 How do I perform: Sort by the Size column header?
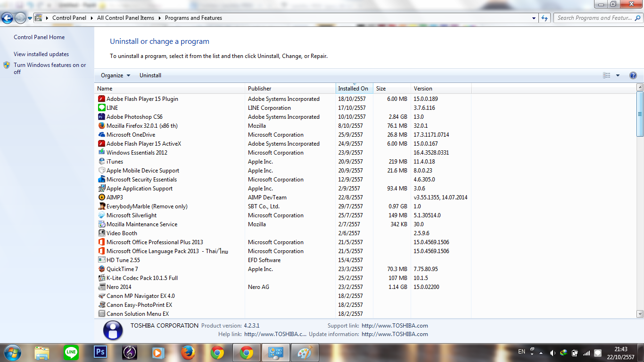point(392,89)
